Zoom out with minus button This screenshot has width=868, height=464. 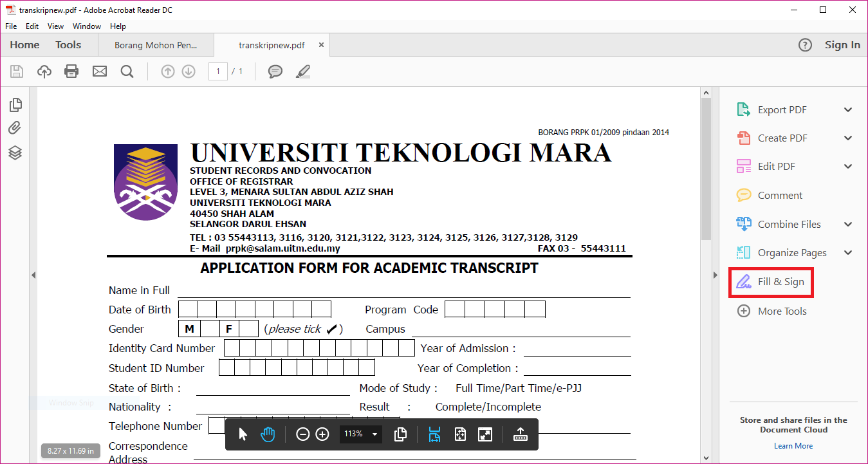point(302,434)
